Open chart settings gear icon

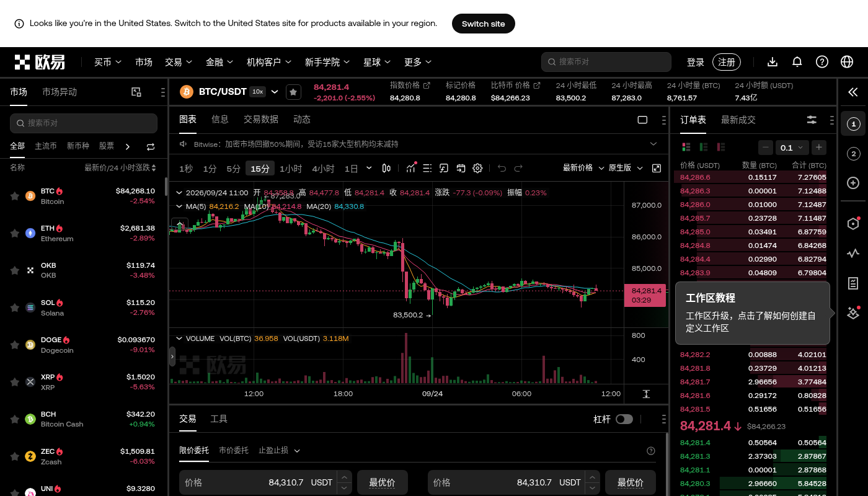coord(477,168)
